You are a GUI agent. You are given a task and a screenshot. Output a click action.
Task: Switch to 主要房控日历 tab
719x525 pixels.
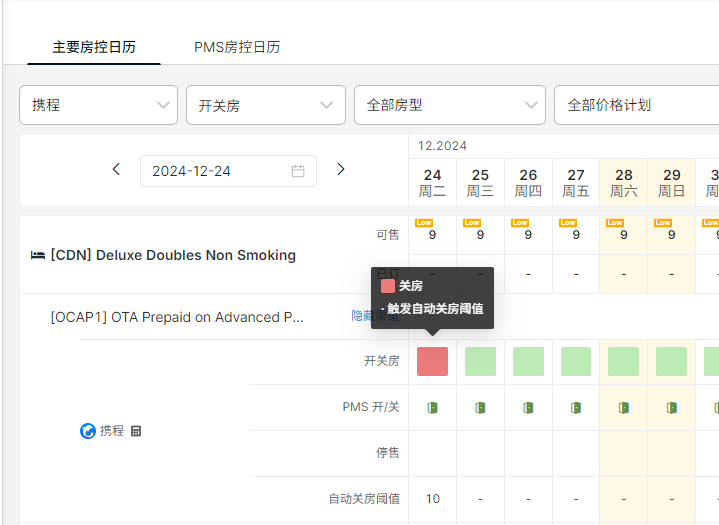click(x=94, y=47)
